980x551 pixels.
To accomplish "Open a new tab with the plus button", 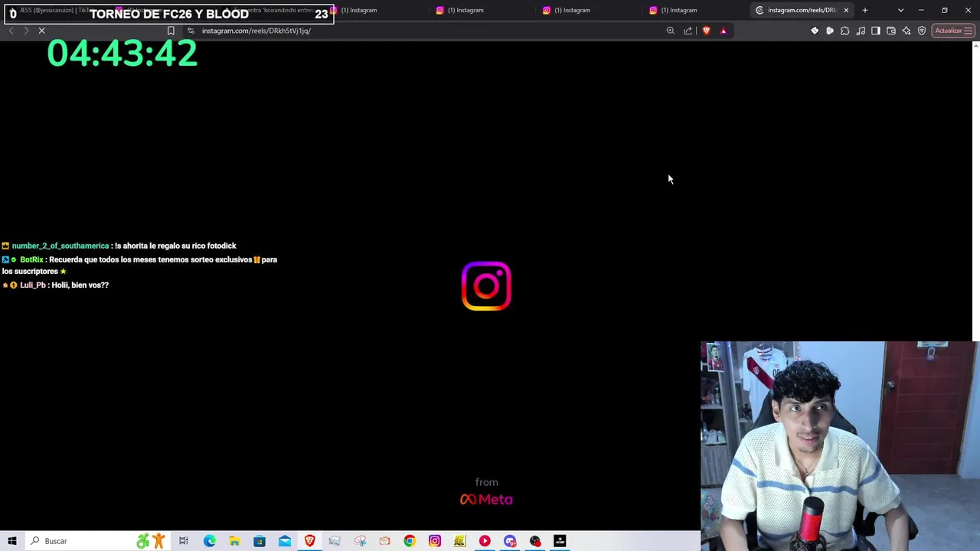I will click(865, 10).
